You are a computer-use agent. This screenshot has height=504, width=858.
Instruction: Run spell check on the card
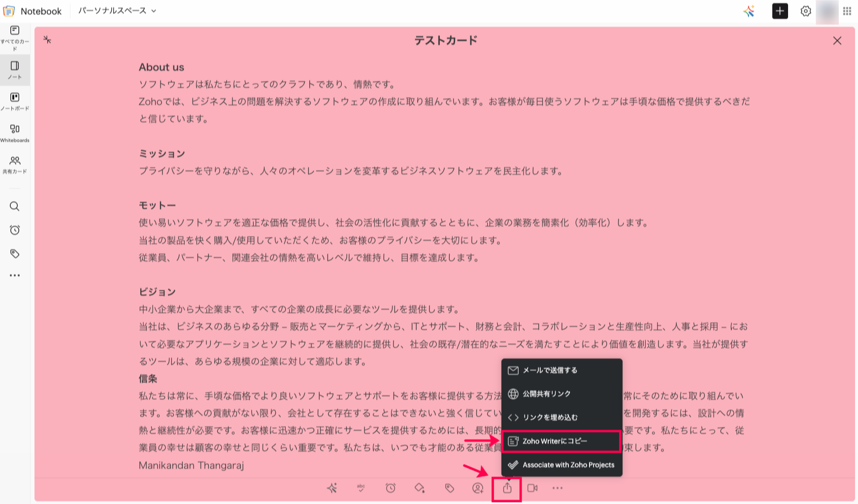(361, 488)
